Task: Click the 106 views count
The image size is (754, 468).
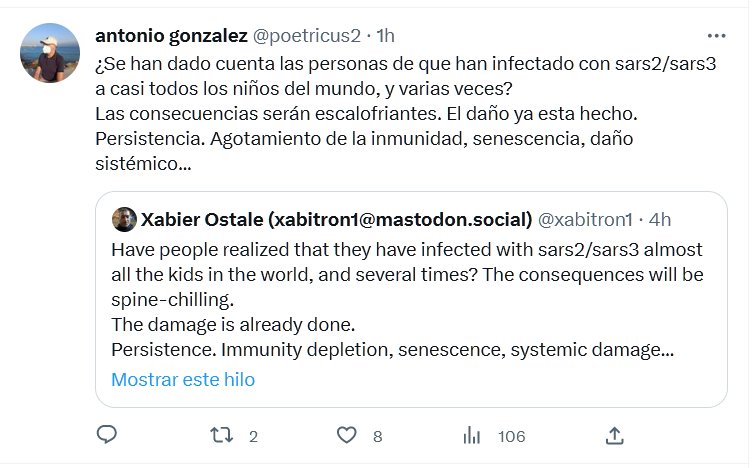Action: click(x=511, y=436)
